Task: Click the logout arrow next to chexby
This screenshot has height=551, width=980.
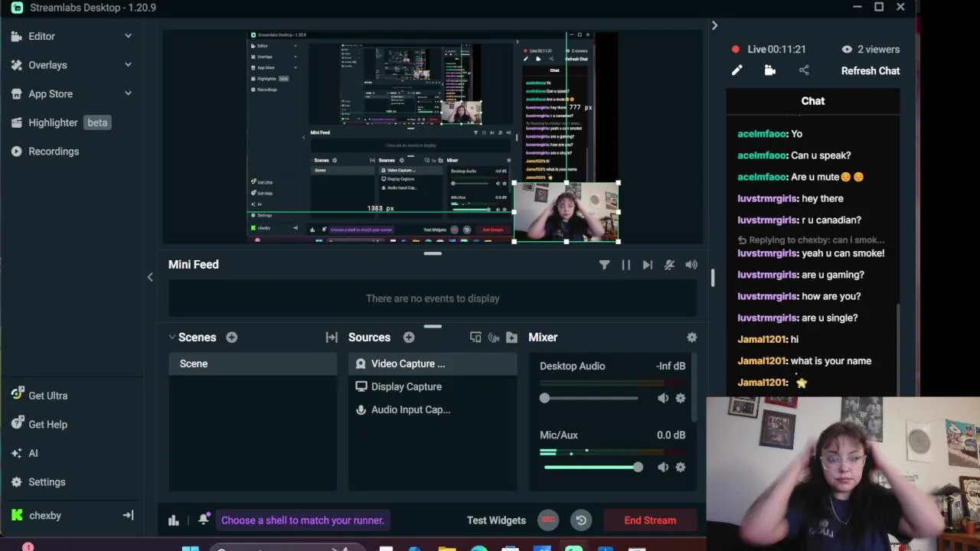Action: click(x=128, y=515)
